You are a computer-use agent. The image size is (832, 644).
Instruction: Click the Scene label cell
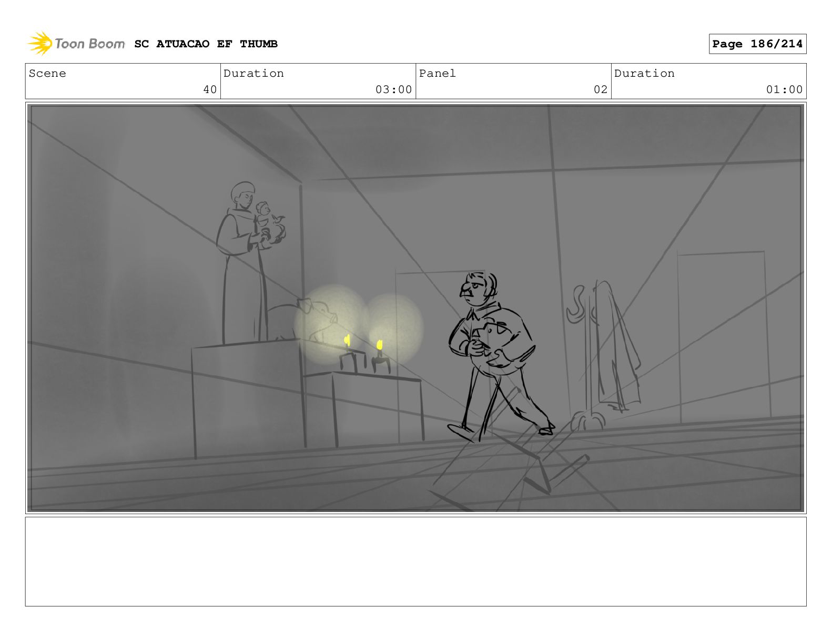tap(123, 81)
